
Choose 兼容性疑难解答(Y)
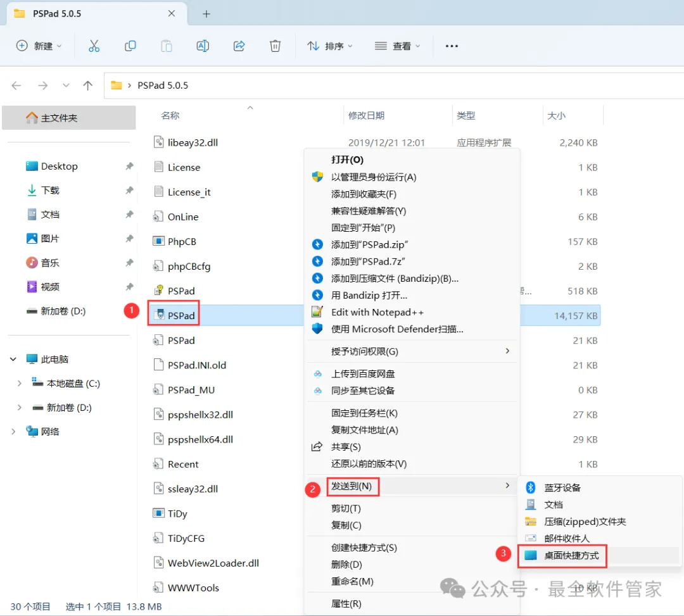coord(369,211)
